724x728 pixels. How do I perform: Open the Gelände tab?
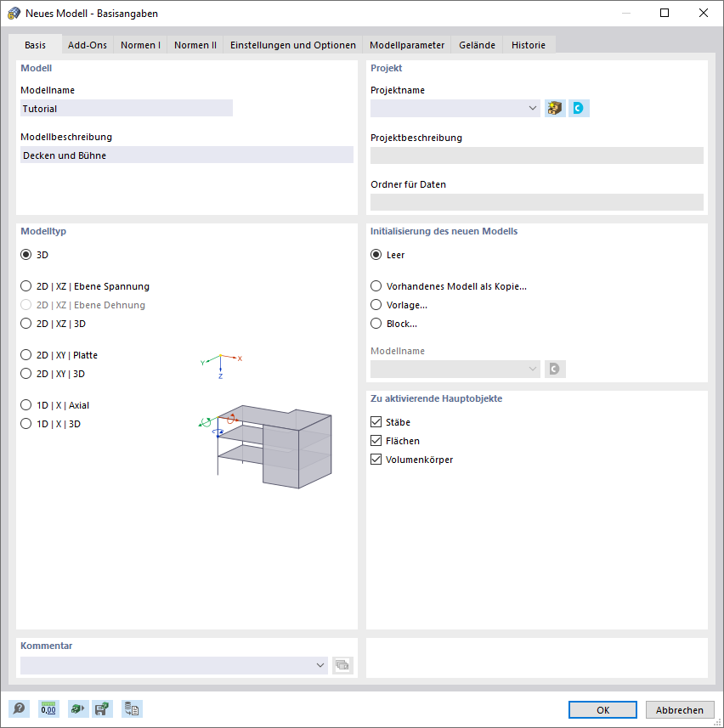tap(477, 45)
